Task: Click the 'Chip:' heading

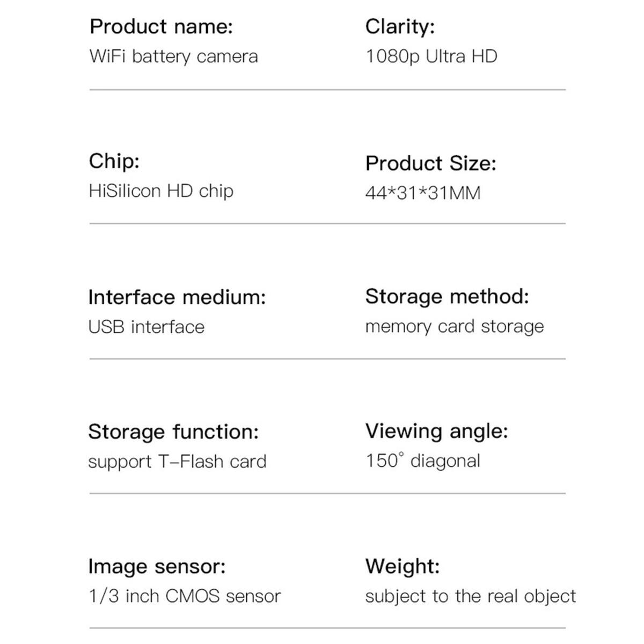Action: [114, 161]
